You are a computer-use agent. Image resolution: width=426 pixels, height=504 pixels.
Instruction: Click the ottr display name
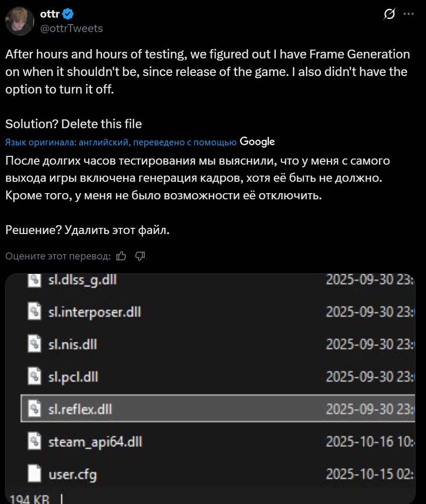[49, 14]
